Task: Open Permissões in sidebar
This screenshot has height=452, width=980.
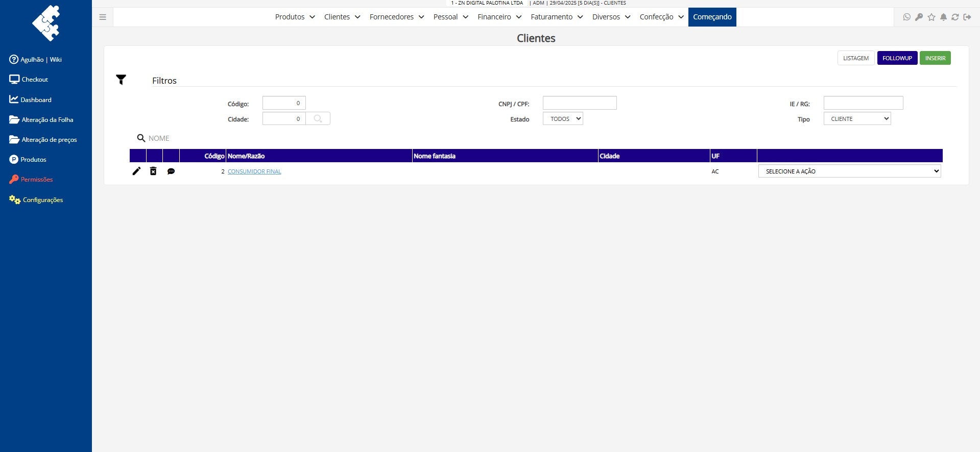Action: tap(31, 180)
